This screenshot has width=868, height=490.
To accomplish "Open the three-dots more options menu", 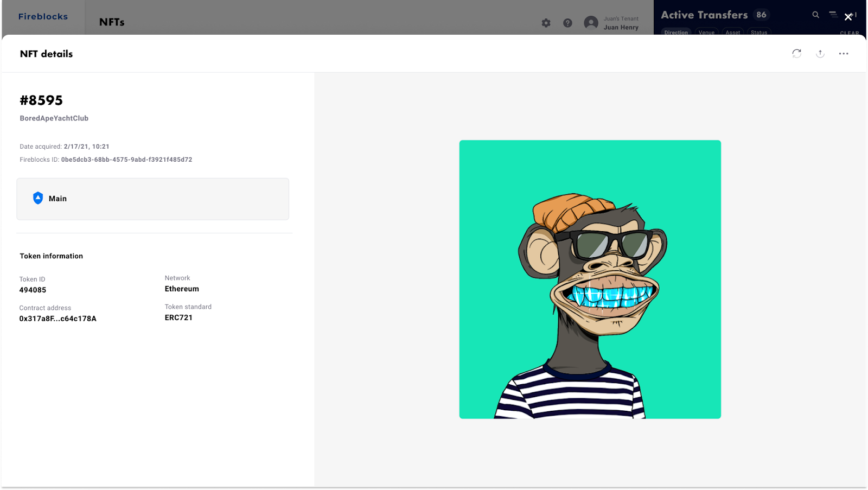I will [x=844, y=54].
